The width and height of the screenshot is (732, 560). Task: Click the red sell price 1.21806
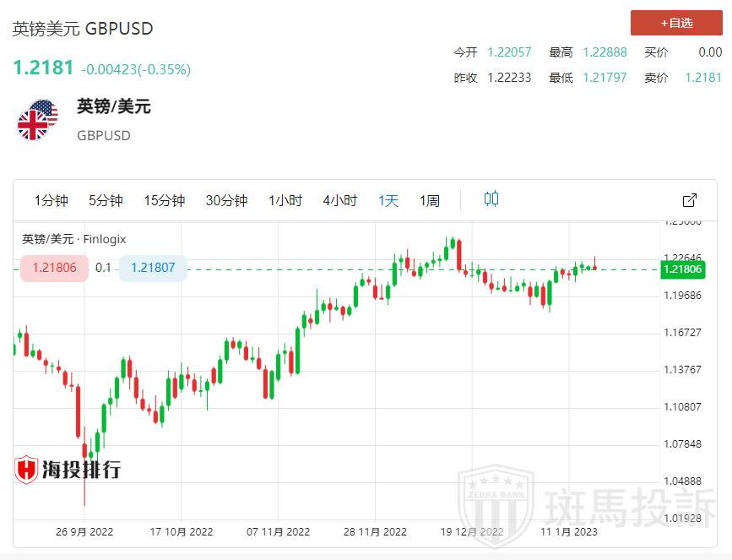tap(55, 268)
